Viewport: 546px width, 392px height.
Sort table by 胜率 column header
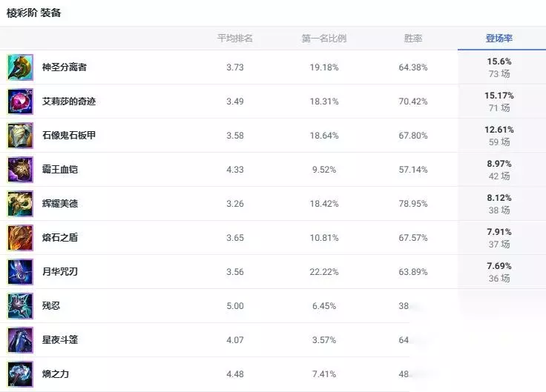point(413,39)
